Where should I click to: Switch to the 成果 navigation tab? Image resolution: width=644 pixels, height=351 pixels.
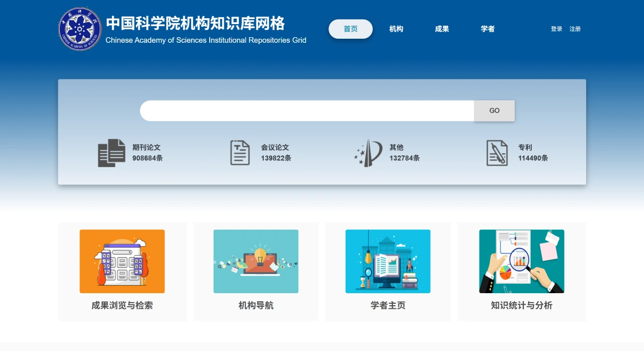441,29
